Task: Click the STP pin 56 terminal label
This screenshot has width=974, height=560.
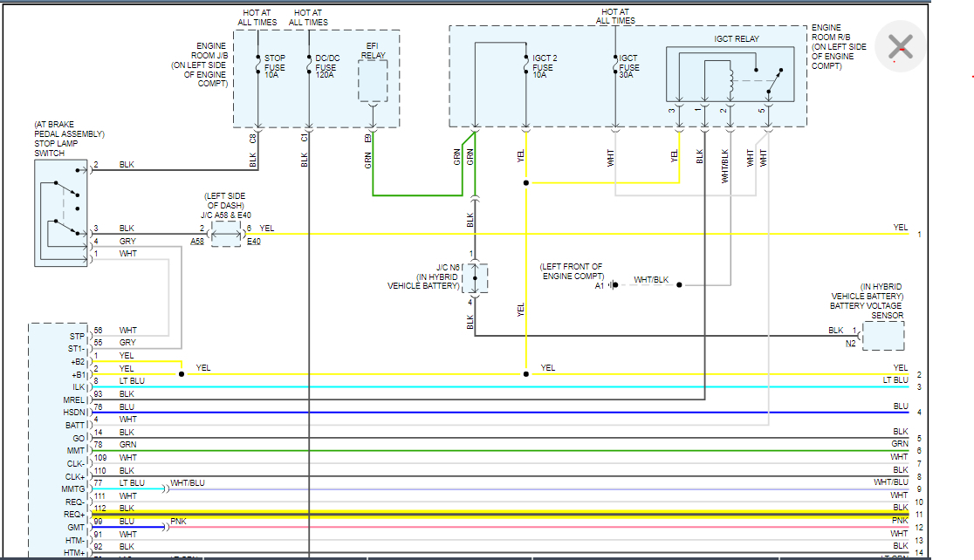Action: pos(79,336)
